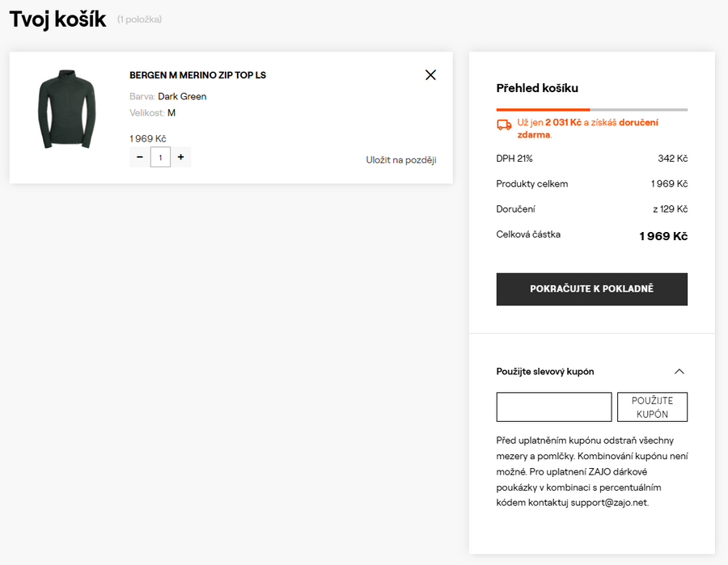Collapse the coupon section chevron
728x565 pixels.
click(x=679, y=372)
